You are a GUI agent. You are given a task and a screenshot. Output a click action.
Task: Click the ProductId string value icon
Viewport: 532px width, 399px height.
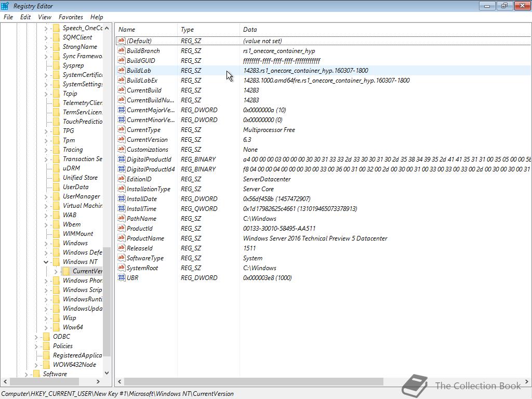(121, 228)
